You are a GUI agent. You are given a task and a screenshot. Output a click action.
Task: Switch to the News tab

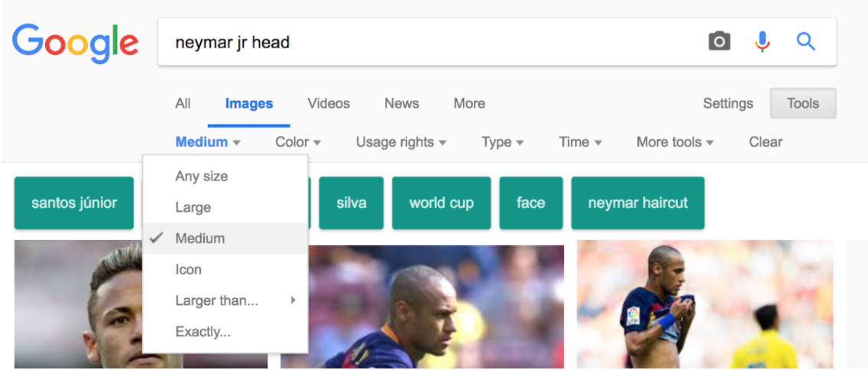(x=402, y=103)
